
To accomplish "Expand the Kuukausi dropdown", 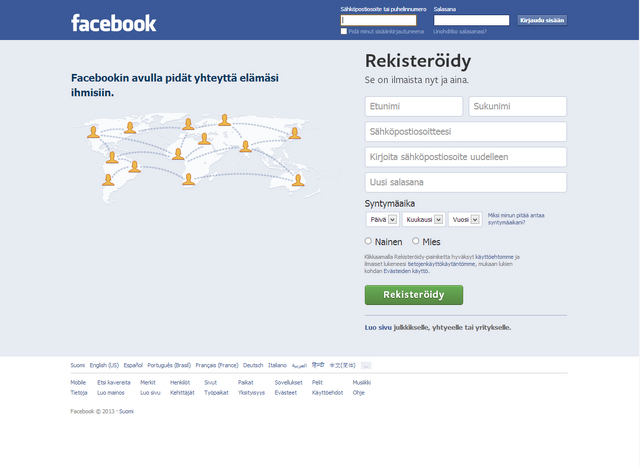I will (424, 220).
